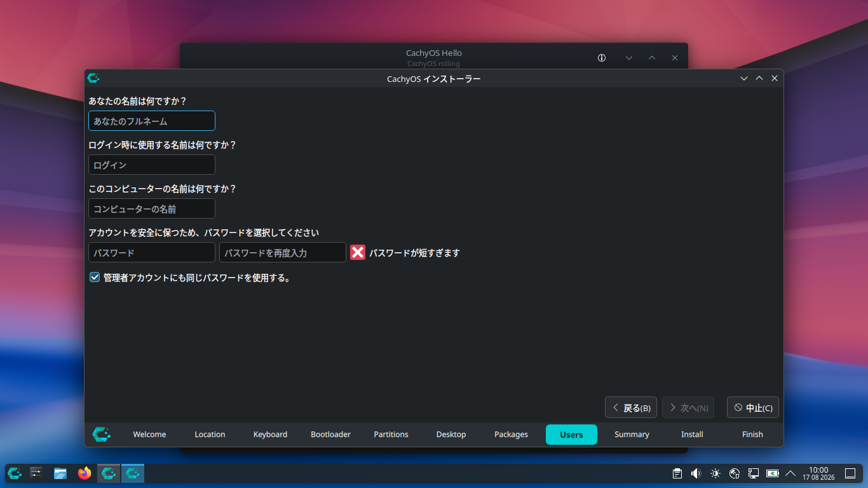Click the CachyOS rolling subtitle text
Viewport: 868px width, 488px height.
click(433, 64)
